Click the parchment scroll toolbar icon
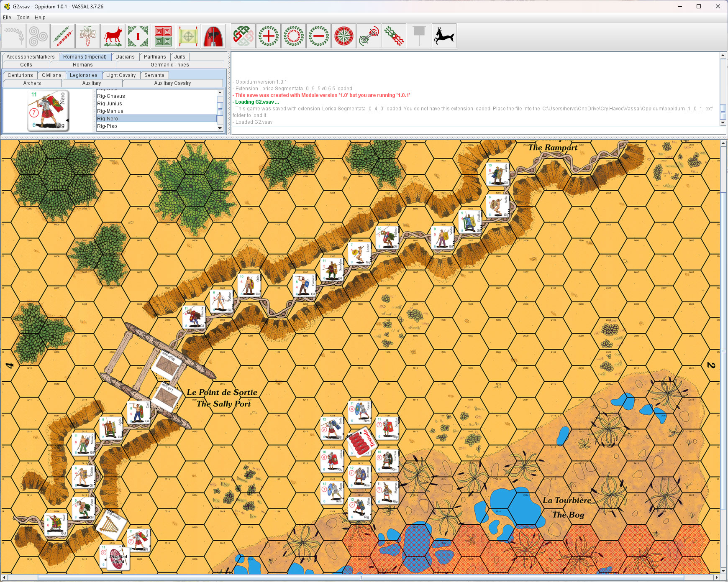 point(188,36)
